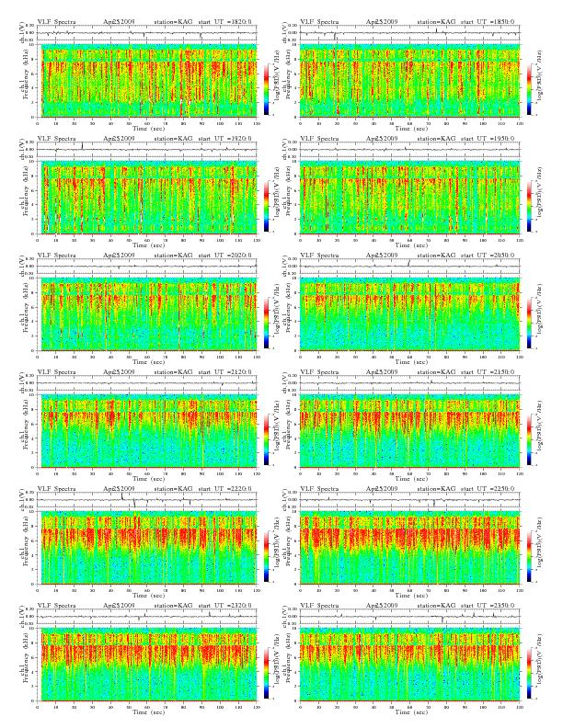Select the text 'start UT =2250:0'
Image resolution: width=563 pixels, height=728 pixels.
pos(488,489)
